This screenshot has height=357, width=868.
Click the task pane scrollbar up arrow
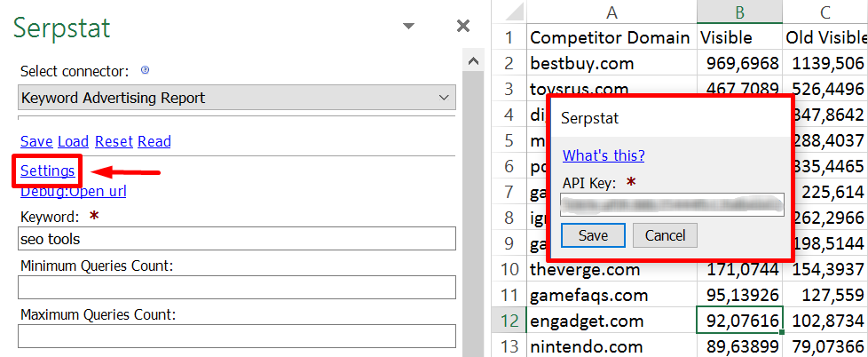point(473,61)
